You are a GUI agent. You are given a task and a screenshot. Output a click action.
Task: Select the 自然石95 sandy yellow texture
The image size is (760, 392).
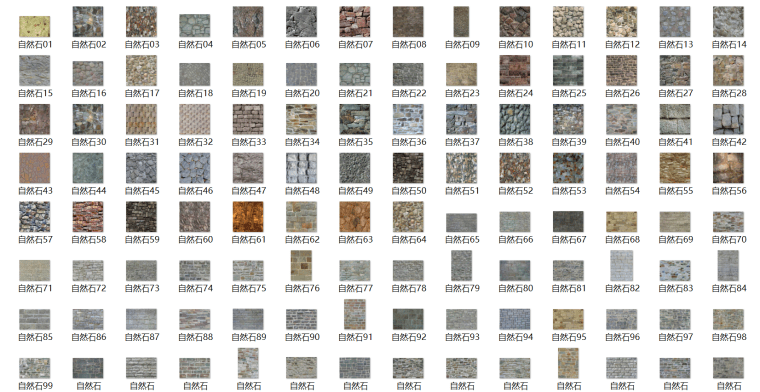point(568,319)
